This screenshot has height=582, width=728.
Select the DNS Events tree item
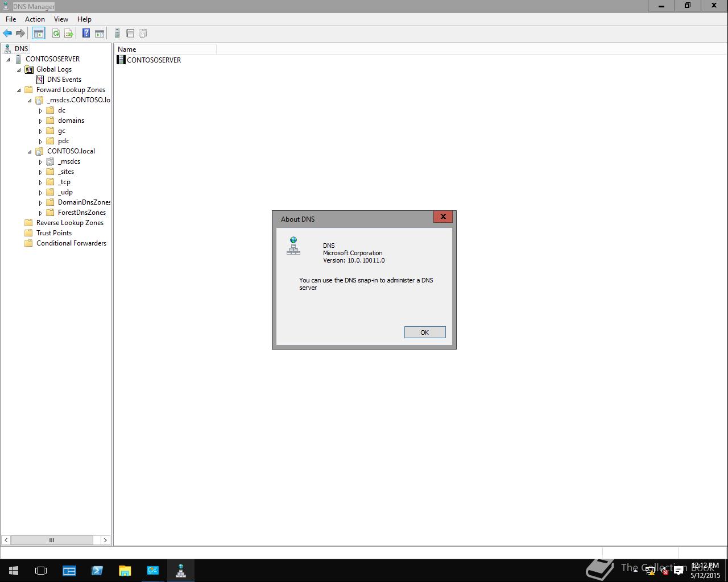pyautogui.click(x=64, y=80)
